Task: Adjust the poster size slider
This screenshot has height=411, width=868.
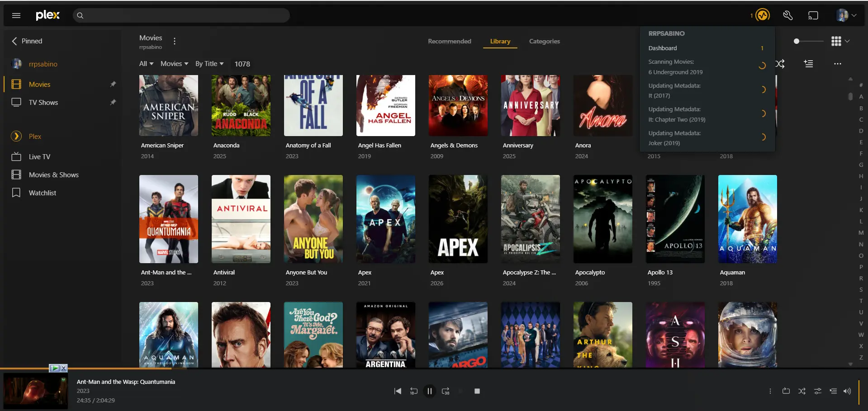Action: (808, 41)
